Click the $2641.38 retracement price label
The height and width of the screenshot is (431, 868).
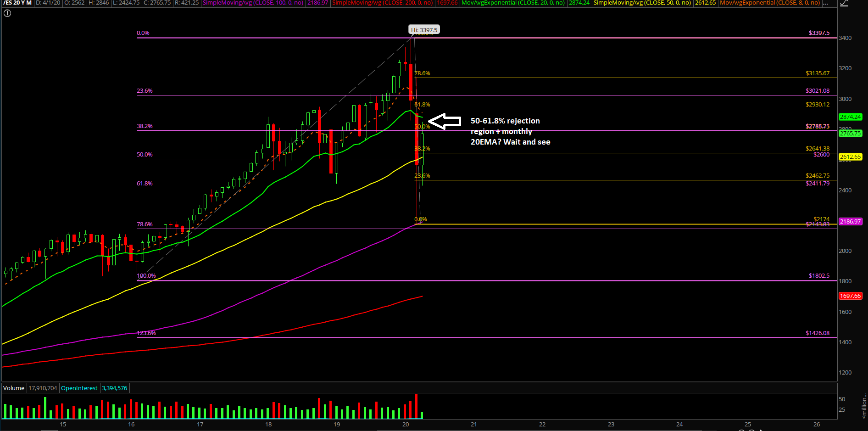[x=818, y=149]
